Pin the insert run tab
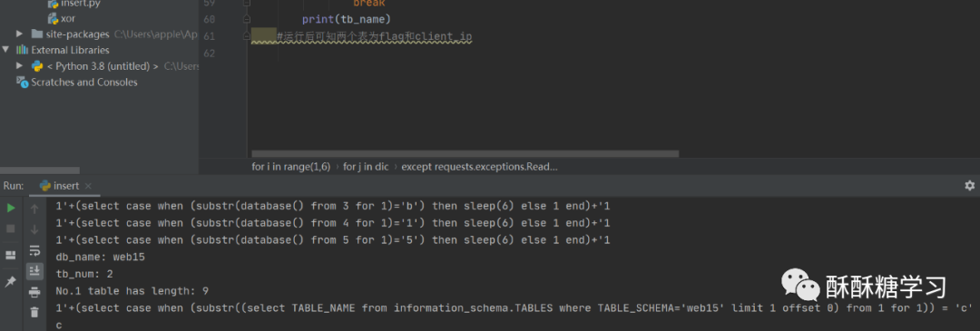 click(x=11, y=282)
